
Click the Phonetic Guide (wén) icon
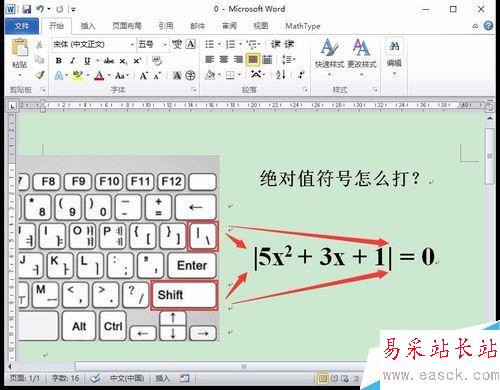(x=177, y=44)
